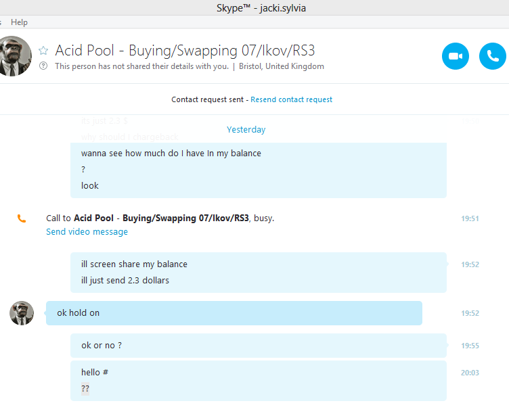Toggle the favorite star beside contact name
The width and height of the screenshot is (509, 420).
tap(43, 51)
